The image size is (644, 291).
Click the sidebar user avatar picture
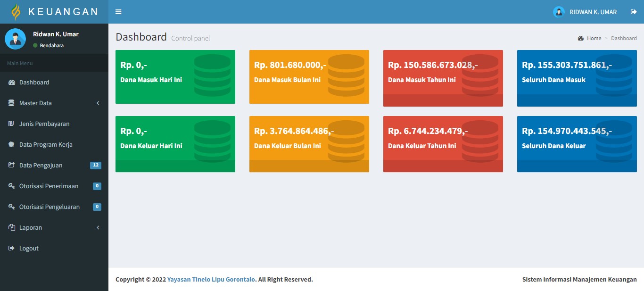click(15, 39)
